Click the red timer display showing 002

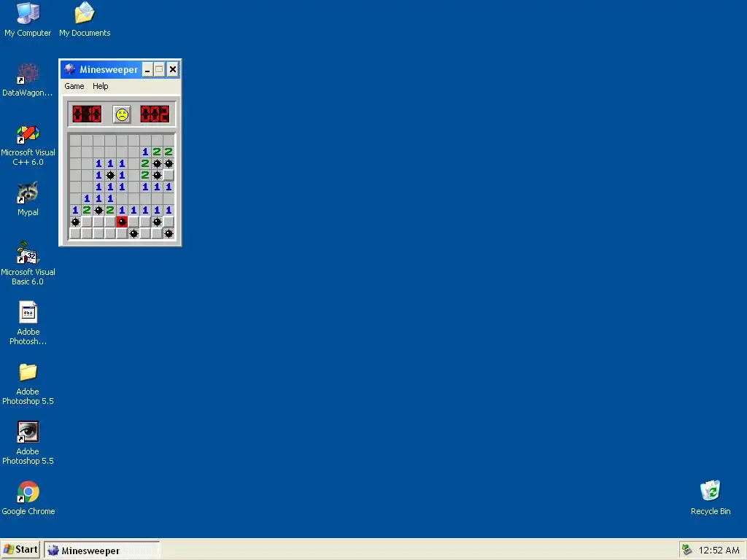(155, 114)
